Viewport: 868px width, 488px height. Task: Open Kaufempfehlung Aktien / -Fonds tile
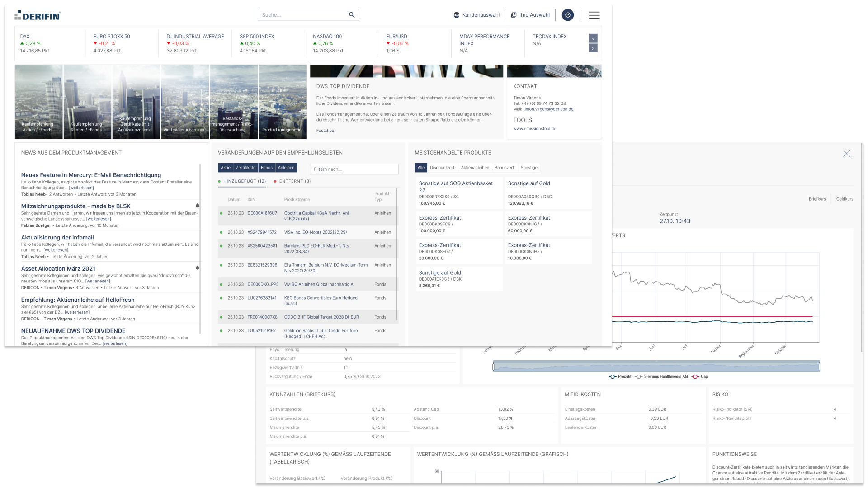38,102
